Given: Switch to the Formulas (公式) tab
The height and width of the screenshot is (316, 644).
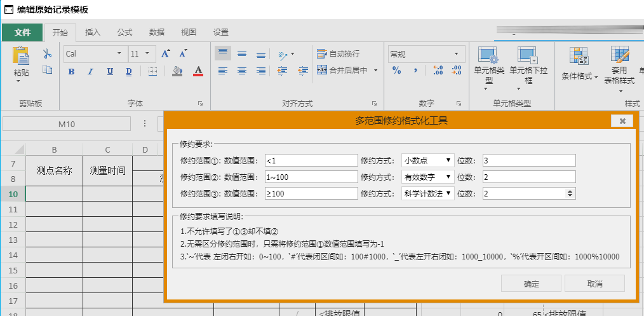Looking at the screenshot, I should 124,32.
